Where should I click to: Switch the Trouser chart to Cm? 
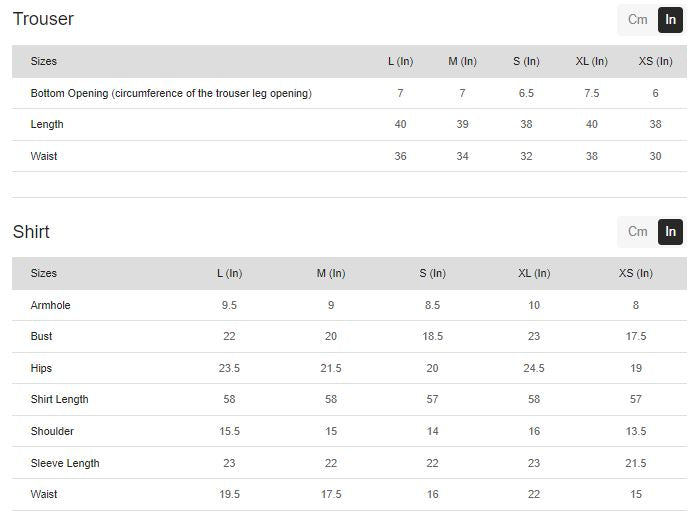pos(637,19)
